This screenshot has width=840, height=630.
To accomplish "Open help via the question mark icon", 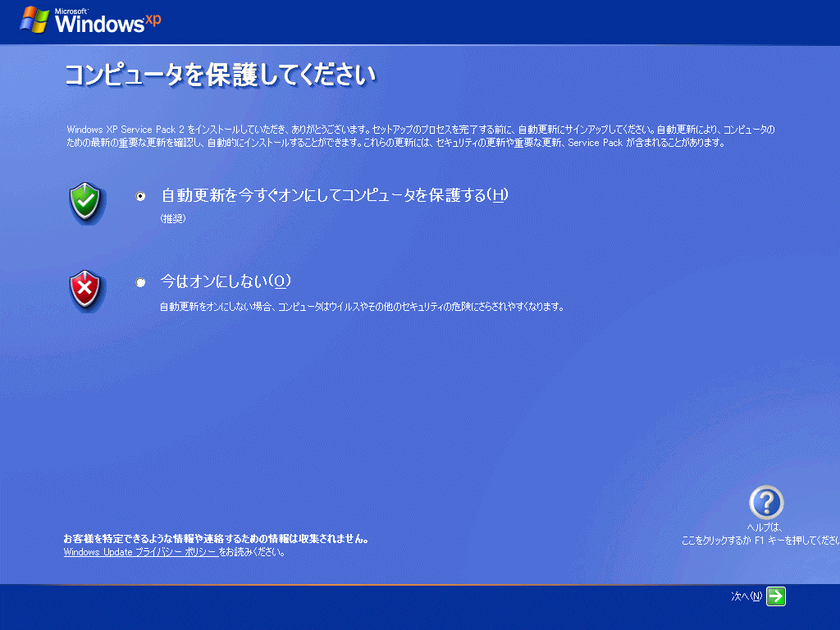I will coord(766,502).
